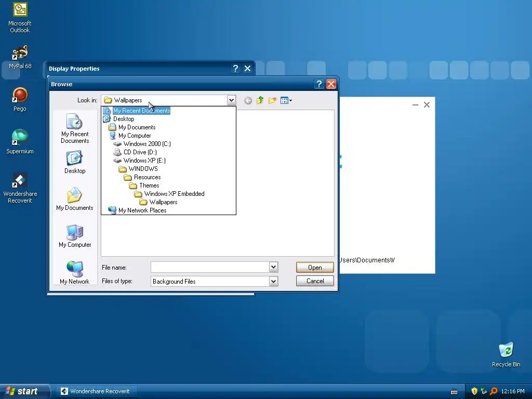Click the Open button
Viewport: 532px width, 399px height.
pos(315,268)
